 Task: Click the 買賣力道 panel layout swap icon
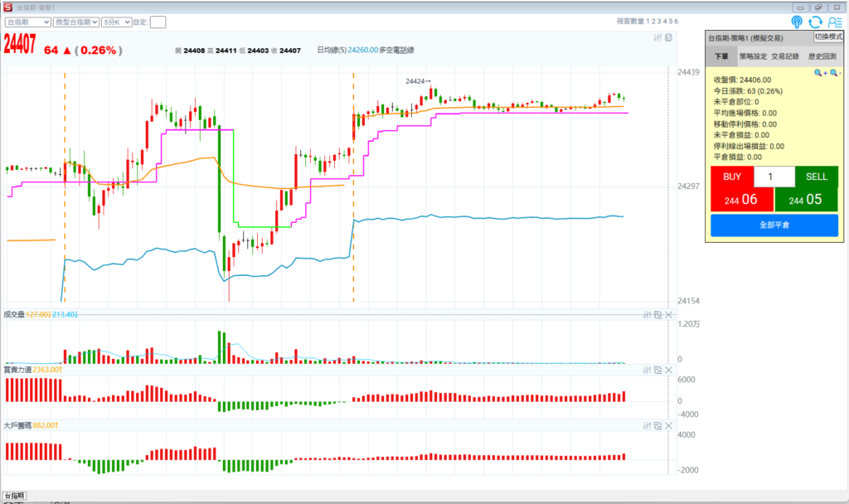[657, 370]
